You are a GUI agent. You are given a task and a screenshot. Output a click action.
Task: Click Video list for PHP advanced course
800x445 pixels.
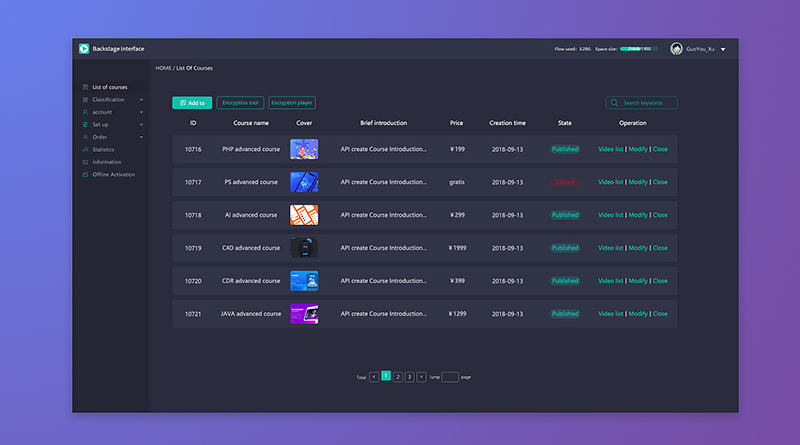pos(610,149)
